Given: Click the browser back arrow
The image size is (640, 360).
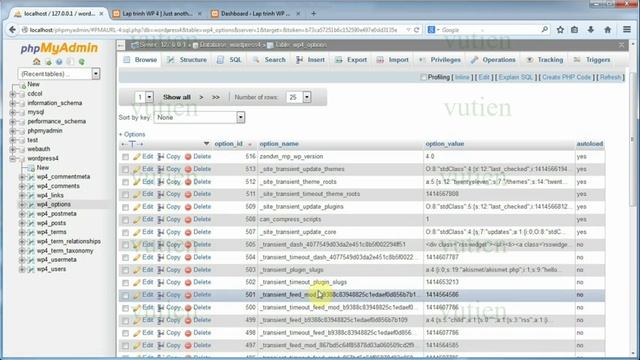Looking at the screenshot, I should coord(12,30).
